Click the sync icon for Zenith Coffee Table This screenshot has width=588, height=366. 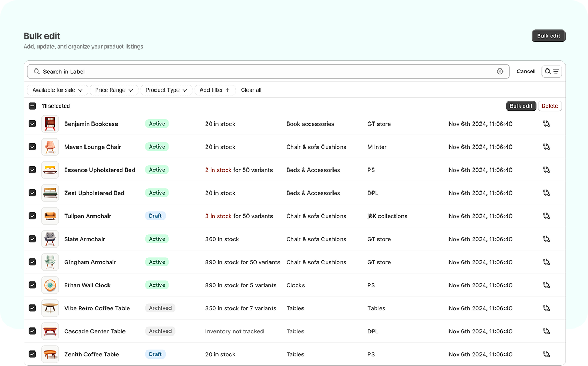tap(546, 354)
